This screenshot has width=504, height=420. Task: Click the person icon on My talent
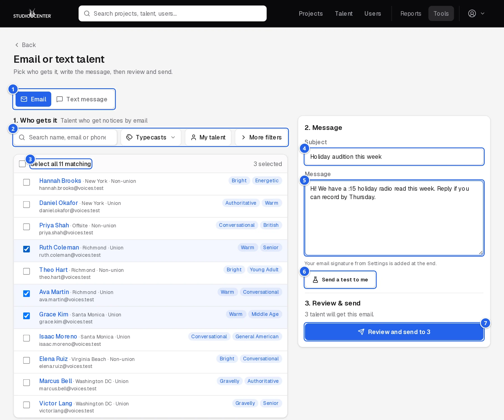pyautogui.click(x=193, y=137)
